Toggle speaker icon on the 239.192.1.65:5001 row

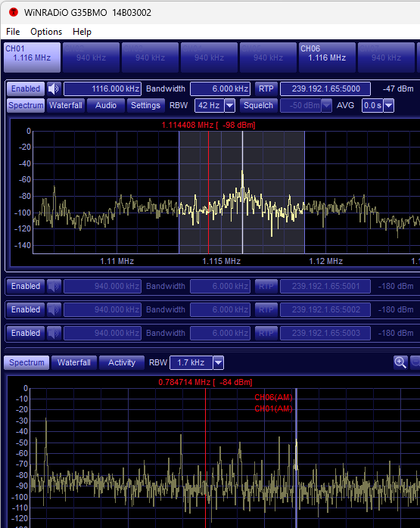click(54, 286)
